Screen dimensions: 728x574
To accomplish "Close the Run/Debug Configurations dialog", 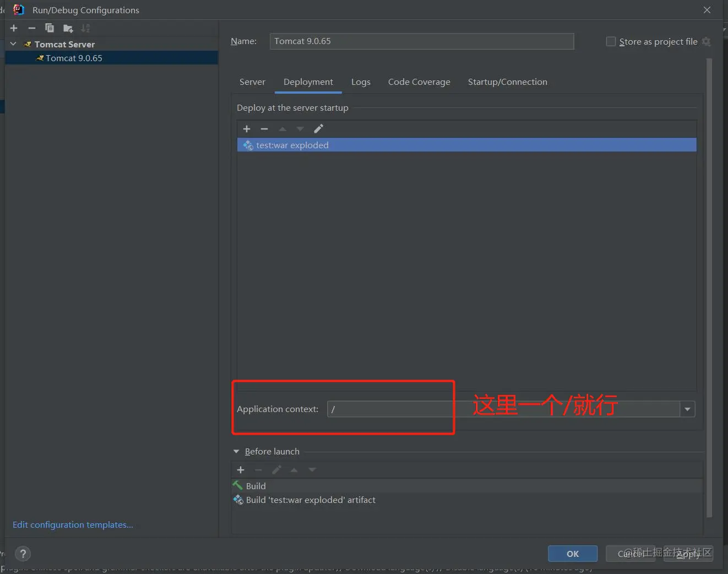I will point(707,10).
